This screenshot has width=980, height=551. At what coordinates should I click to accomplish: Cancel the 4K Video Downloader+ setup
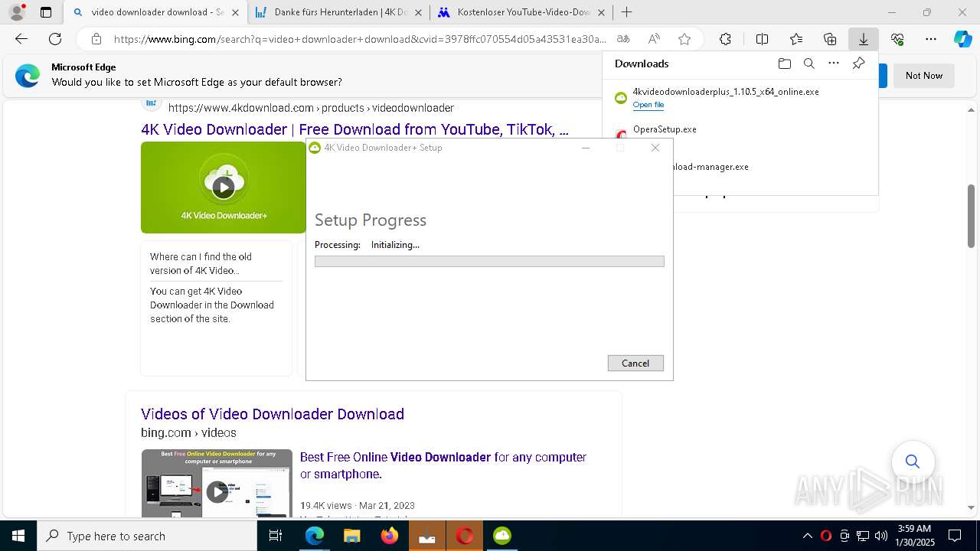[x=635, y=364]
